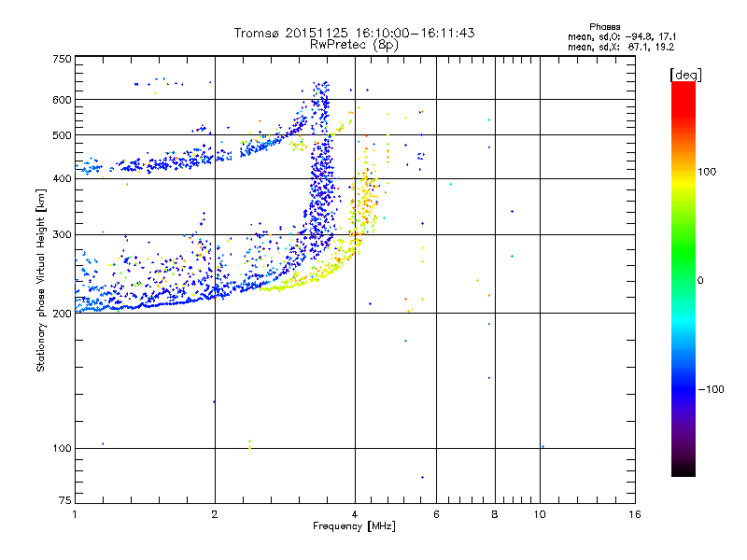Click the 'RwPretec (8p)' subtitle
This screenshot has height=560, width=747.
click(x=354, y=45)
